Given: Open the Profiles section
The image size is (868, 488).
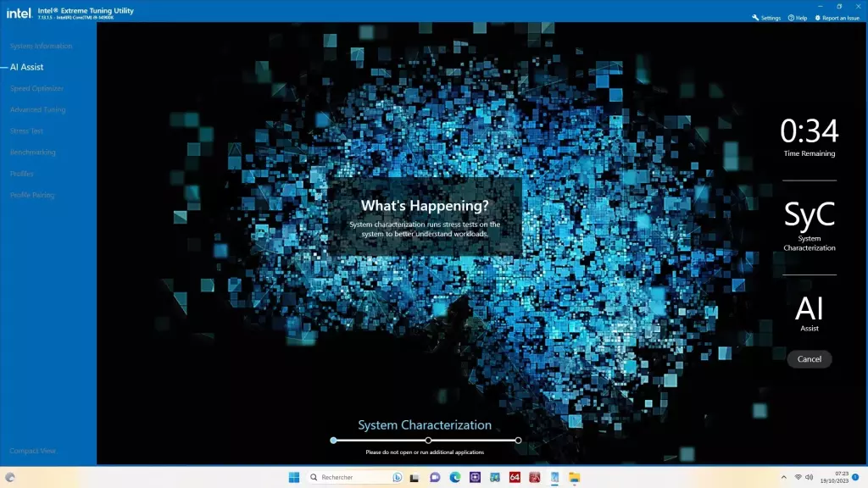Looking at the screenshot, I should [21, 174].
